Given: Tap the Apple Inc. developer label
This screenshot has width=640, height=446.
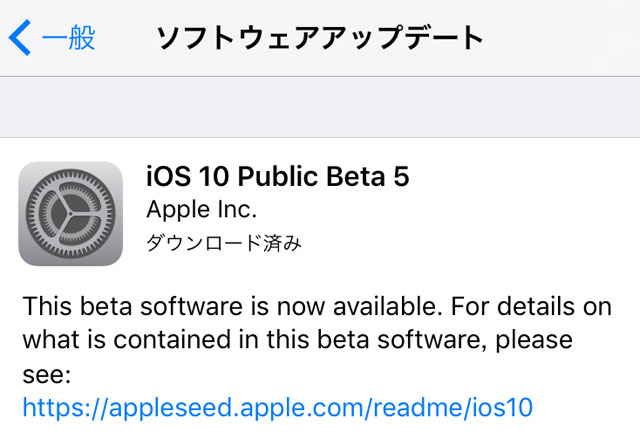Looking at the screenshot, I should (x=201, y=210).
